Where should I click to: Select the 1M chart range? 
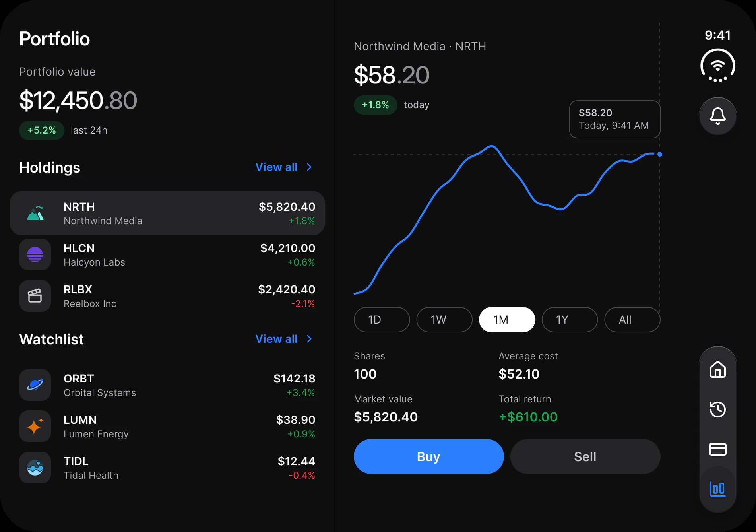pyautogui.click(x=507, y=320)
